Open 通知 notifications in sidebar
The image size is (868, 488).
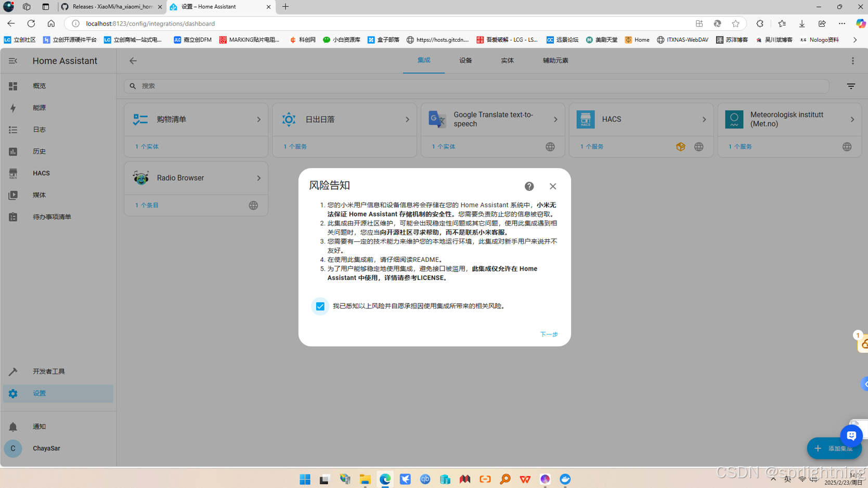[x=58, y=427]
